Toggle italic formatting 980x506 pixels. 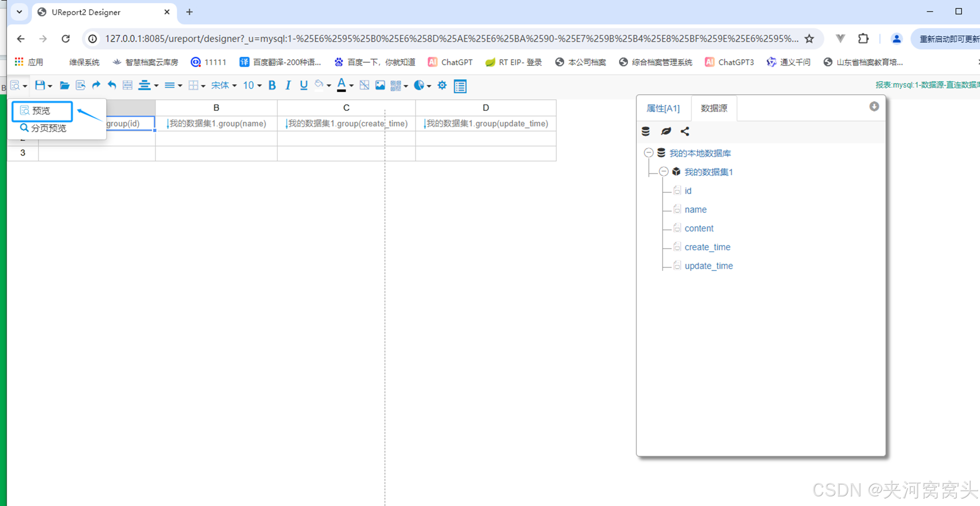pyautogui.click(x=288, y=85)
